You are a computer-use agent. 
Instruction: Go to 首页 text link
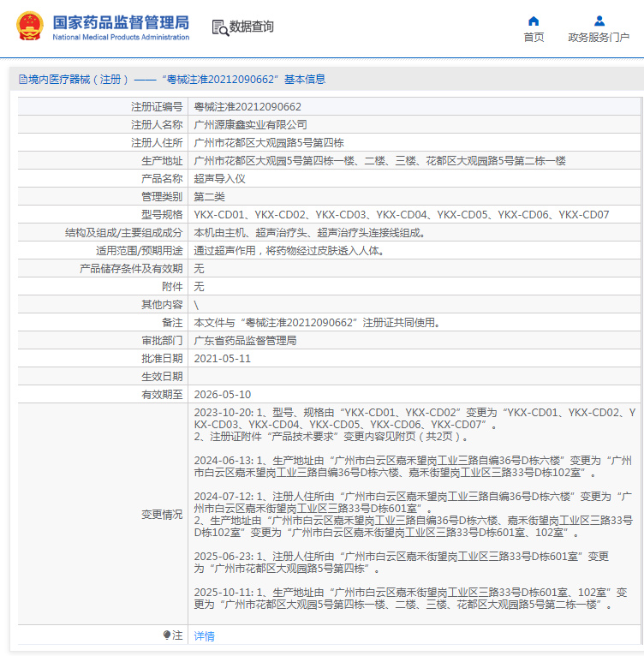pyautogui.click(x=534, y=38)
